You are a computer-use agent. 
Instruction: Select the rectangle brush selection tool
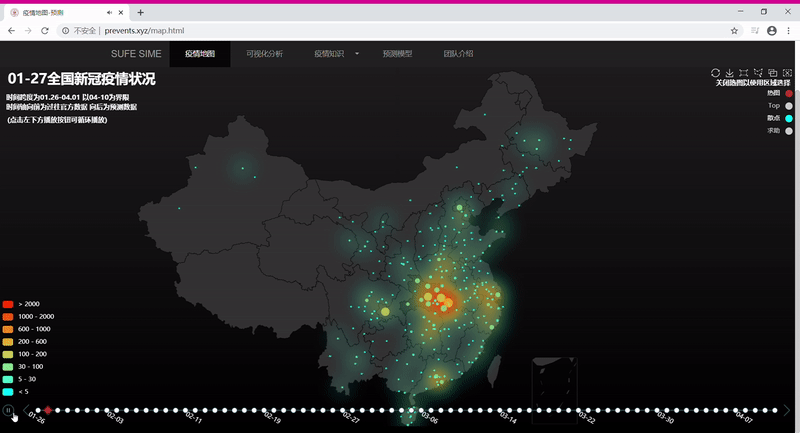pos(744,73)
